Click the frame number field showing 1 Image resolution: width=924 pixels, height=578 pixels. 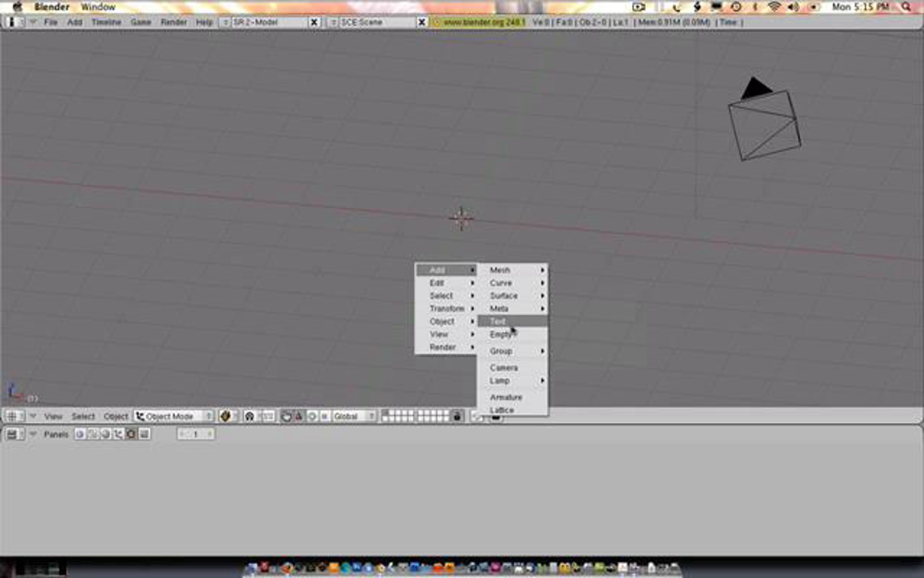196,434
